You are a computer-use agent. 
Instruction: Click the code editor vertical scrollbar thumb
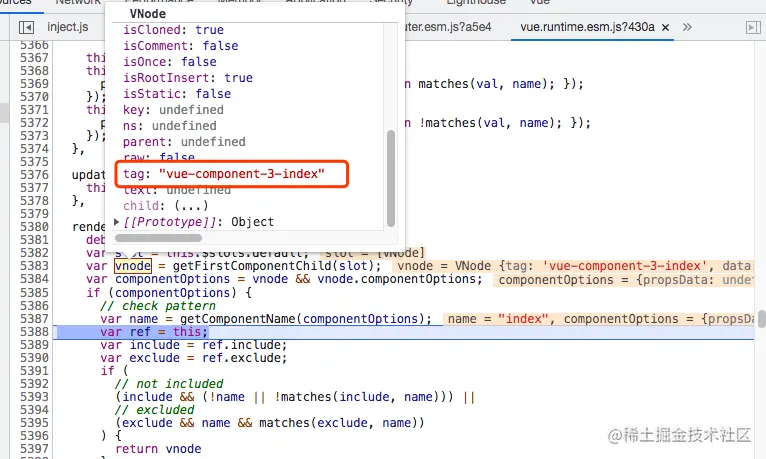coord(761,318)
